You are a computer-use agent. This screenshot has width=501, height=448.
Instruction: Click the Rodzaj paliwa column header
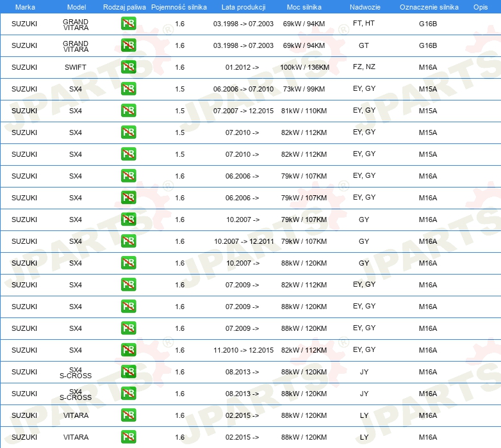tap(124, 7)
